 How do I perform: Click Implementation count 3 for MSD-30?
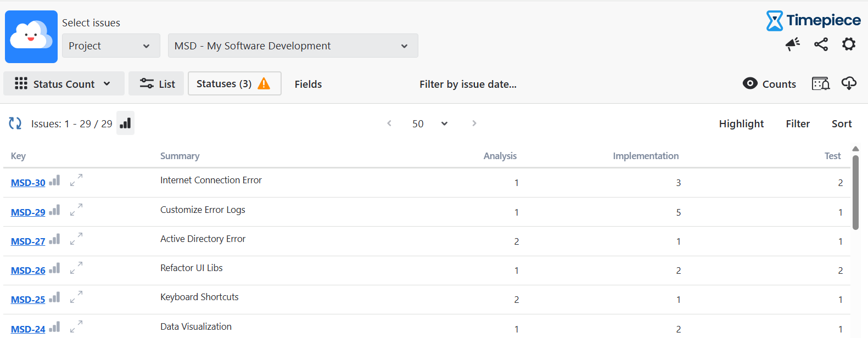pyautogui.click(x=679, y=183)
